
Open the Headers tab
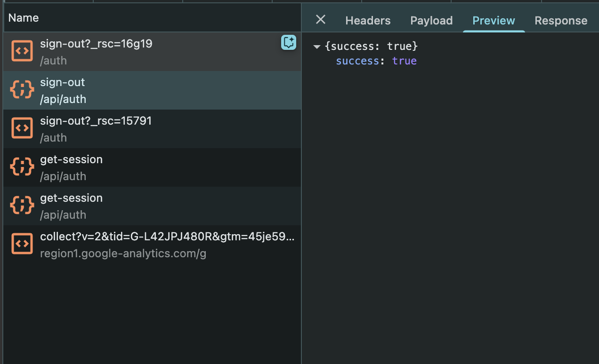click(368, 21)
